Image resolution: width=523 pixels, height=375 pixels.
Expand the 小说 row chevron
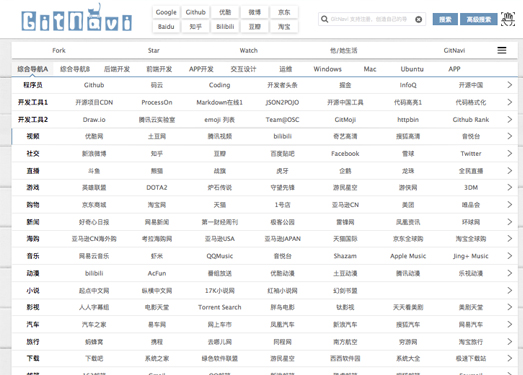pyautogui.click(x=509, y=290)
